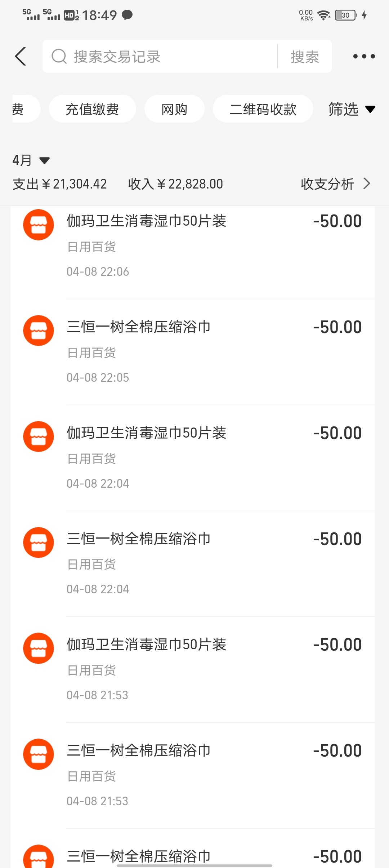Tap the battery indicator icon
Image resolution: width=389 pixels, height=868 pixels.
pyautogui.click(x=345, y=15)
